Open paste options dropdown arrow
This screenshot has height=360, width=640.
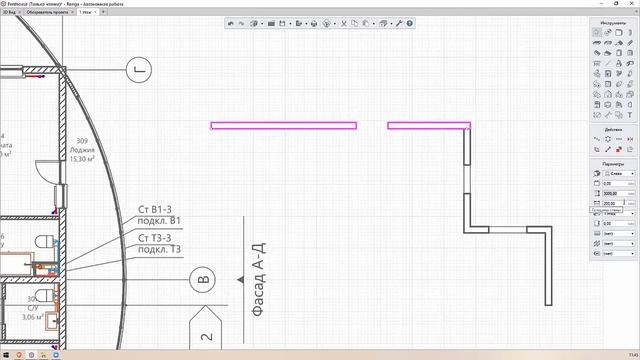[x=374, y=24]
